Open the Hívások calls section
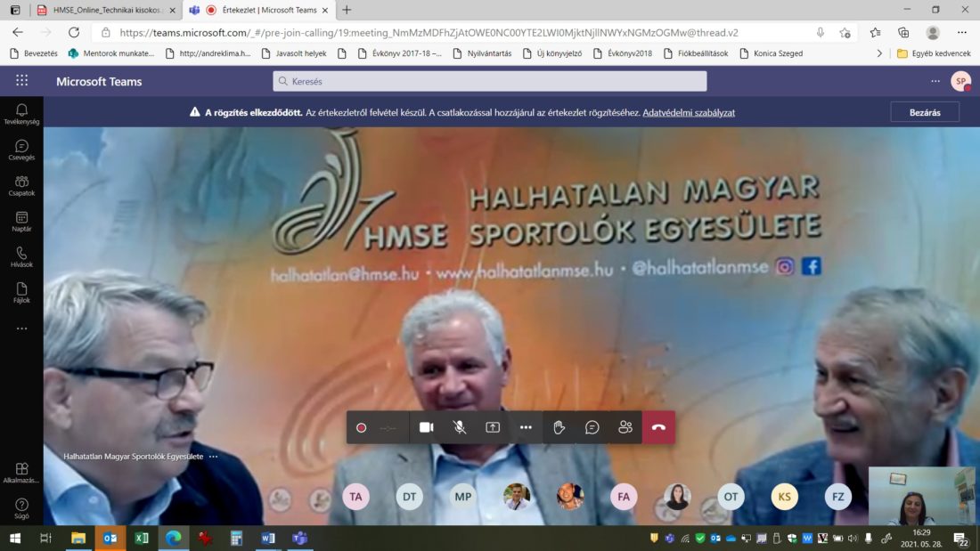The width and height of the screenshot is (980, 551). (21, 256)
